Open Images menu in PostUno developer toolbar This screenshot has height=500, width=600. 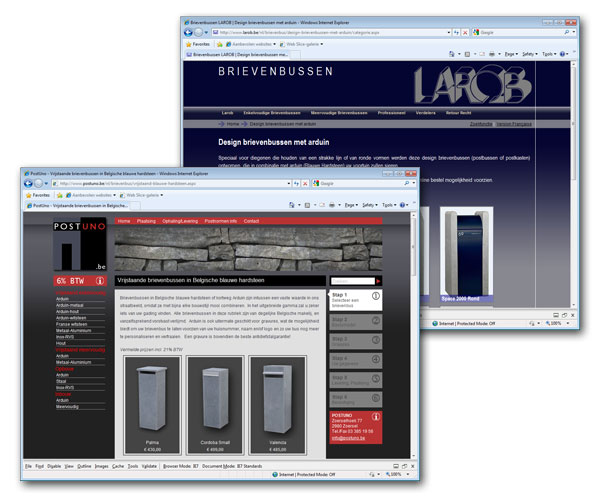[101, 466]
